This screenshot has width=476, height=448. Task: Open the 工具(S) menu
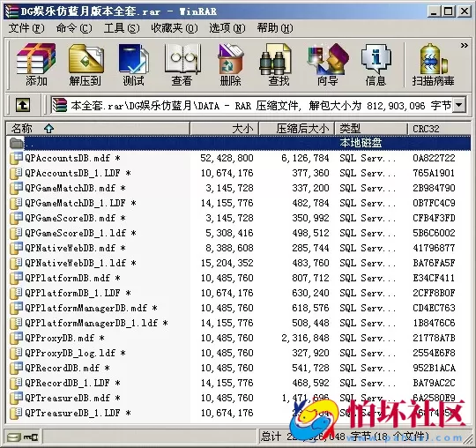122,28
